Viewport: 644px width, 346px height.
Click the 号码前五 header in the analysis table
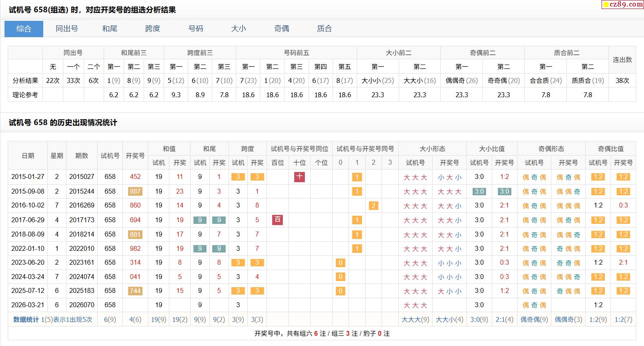pos(296,53)
